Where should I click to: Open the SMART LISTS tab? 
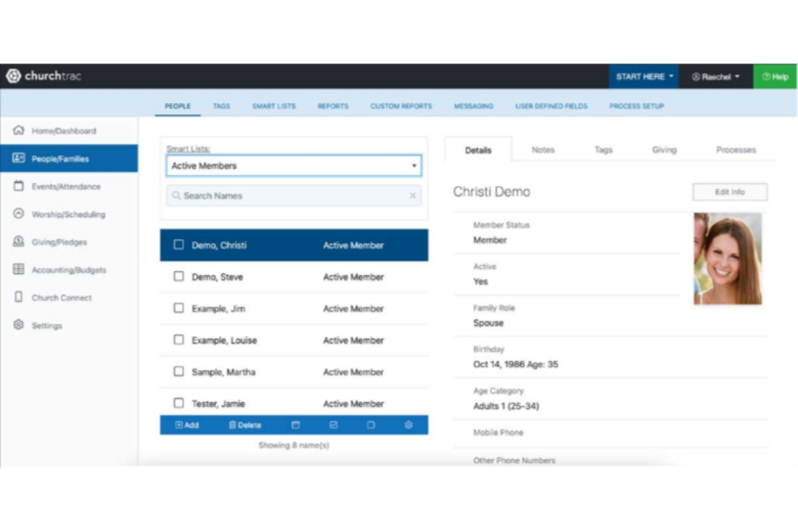(x=274, y=106)
